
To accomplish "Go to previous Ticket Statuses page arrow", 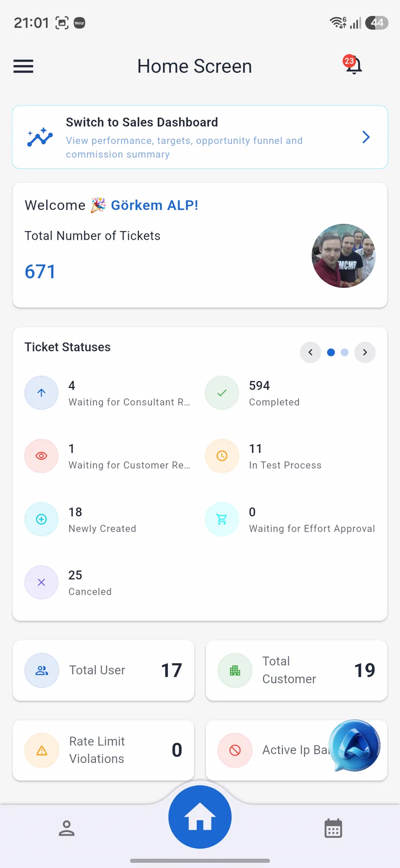I will [310, 352].
